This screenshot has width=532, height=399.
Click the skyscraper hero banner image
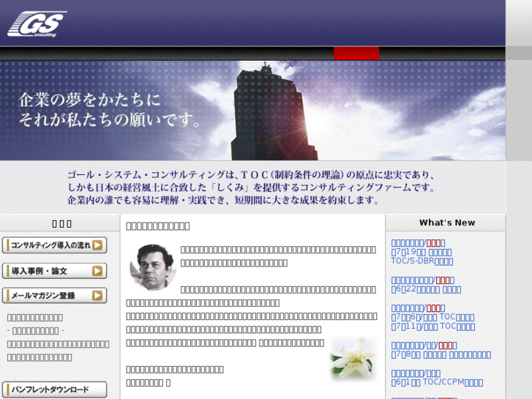252,111
